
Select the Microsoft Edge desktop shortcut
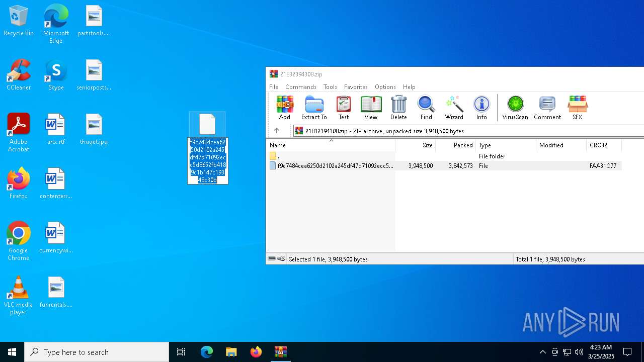pyautogui.click(x=56, y=24)
